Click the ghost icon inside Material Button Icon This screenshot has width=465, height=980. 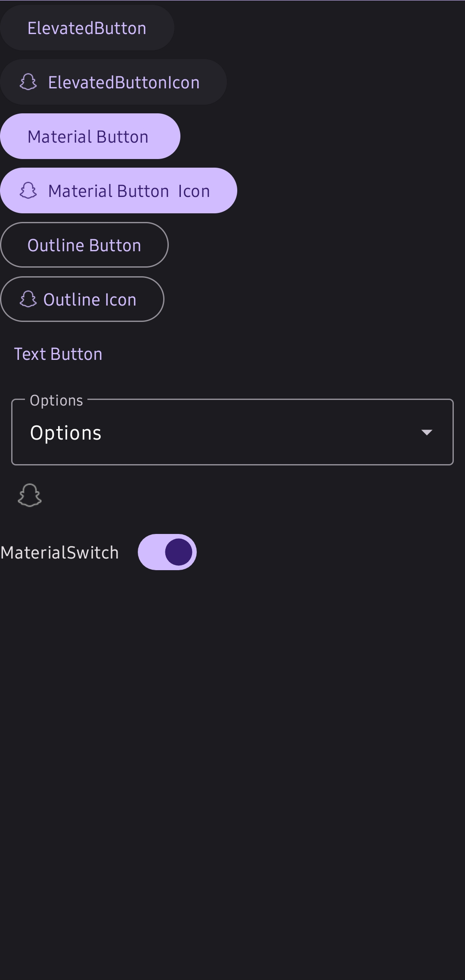(x=28, y=190)
